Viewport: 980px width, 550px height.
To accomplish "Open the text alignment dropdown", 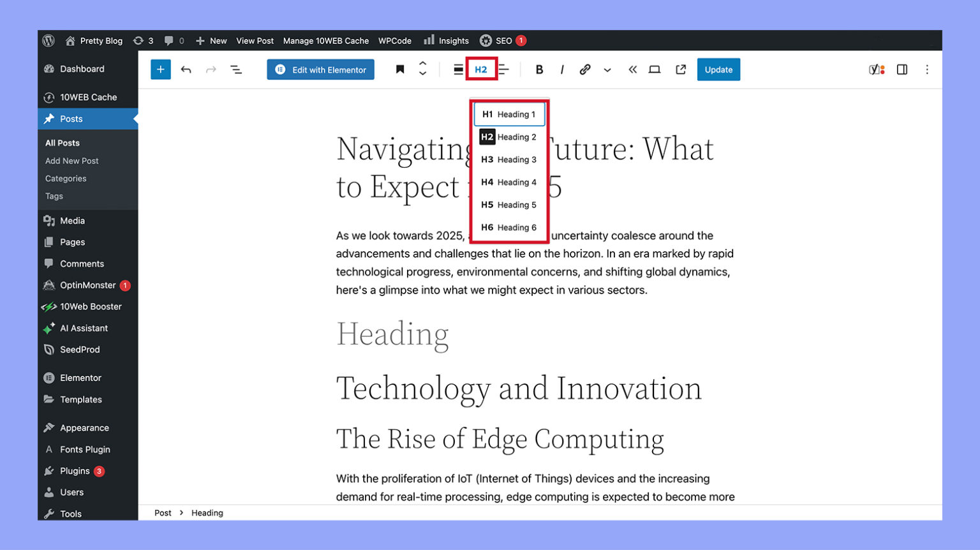I will click(503, 70).
